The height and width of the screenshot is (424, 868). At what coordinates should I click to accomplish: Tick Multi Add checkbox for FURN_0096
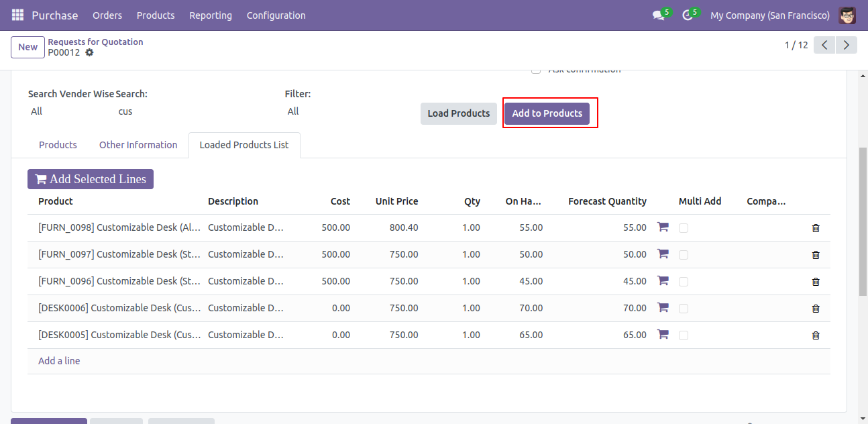[x=684, y=282]
